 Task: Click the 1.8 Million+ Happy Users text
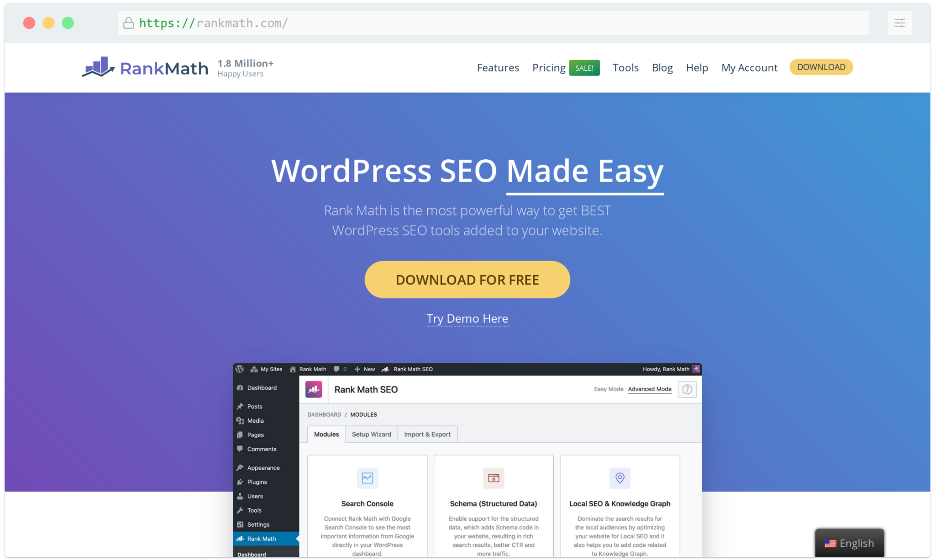click(x=245, y=68)
